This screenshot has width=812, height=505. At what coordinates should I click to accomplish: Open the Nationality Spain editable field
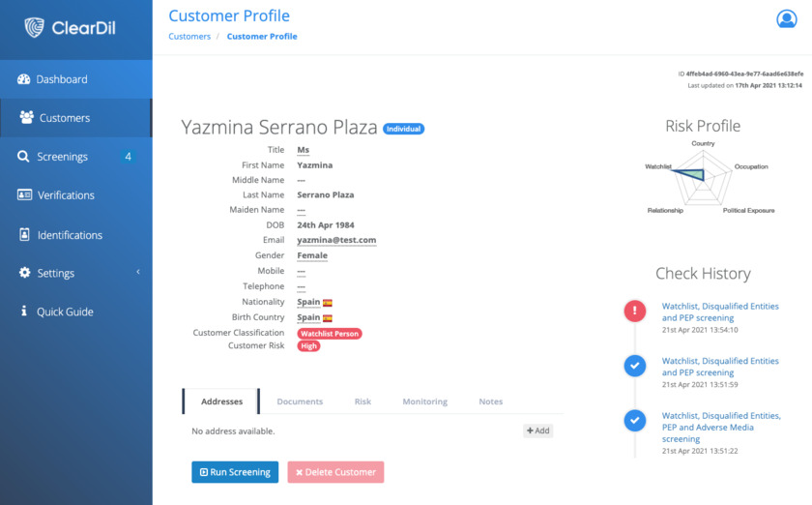point(308,302)
